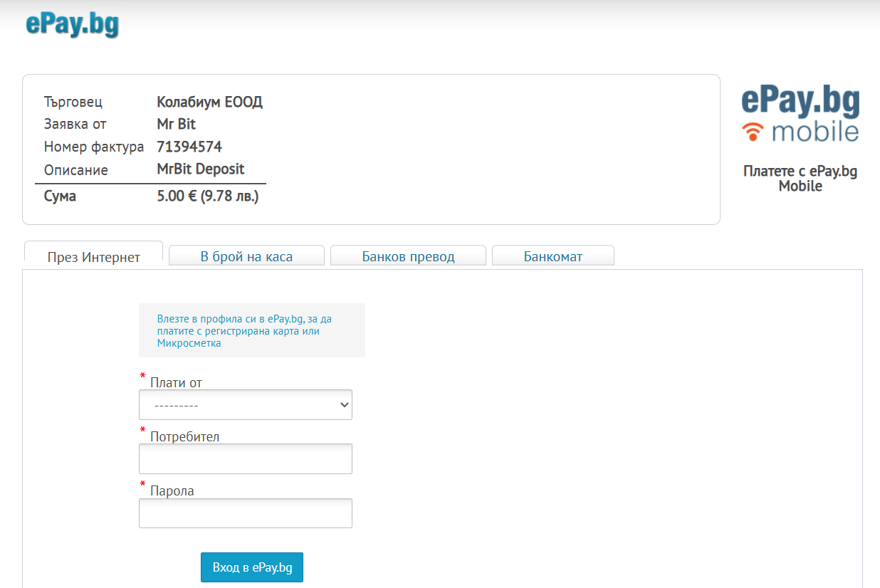Focus the Потребител input field
This screenshot has width=880, height=588.
pos(246,458)
